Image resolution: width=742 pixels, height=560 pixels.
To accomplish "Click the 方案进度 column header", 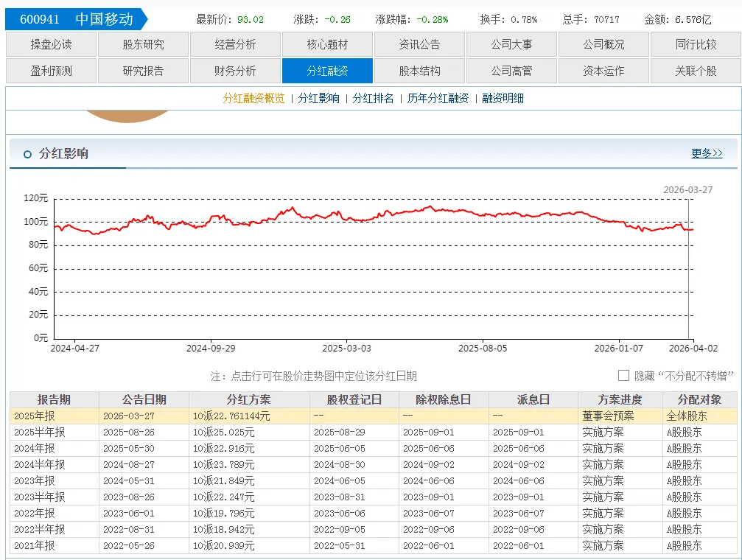I will pos(620,399).
